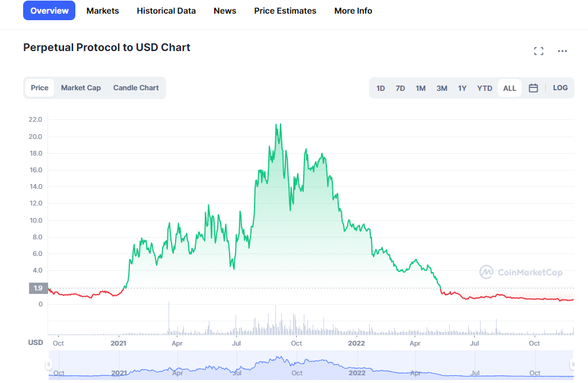This screenshot has height=383, width=588.
Task: View the Price Estimates tab
Action: (285, 11)
